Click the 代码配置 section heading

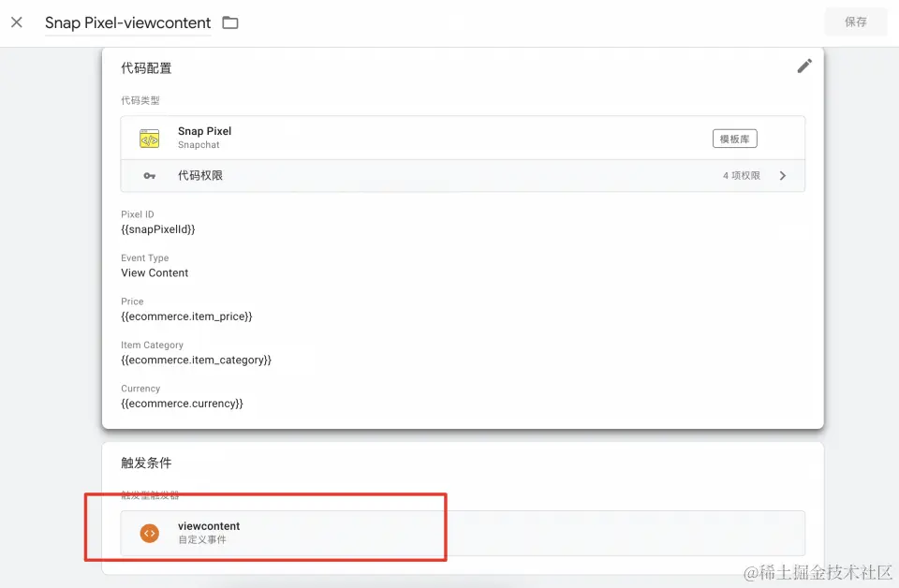[x=146, y=68]
